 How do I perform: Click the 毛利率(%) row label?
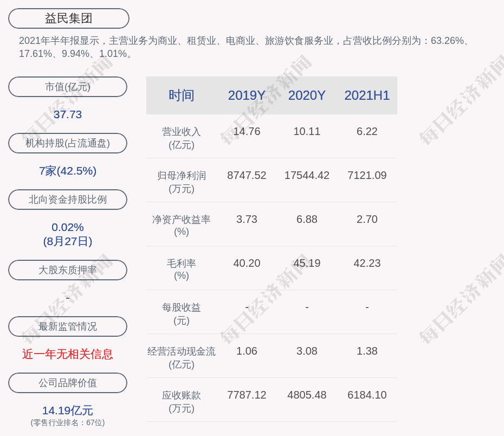182,270
